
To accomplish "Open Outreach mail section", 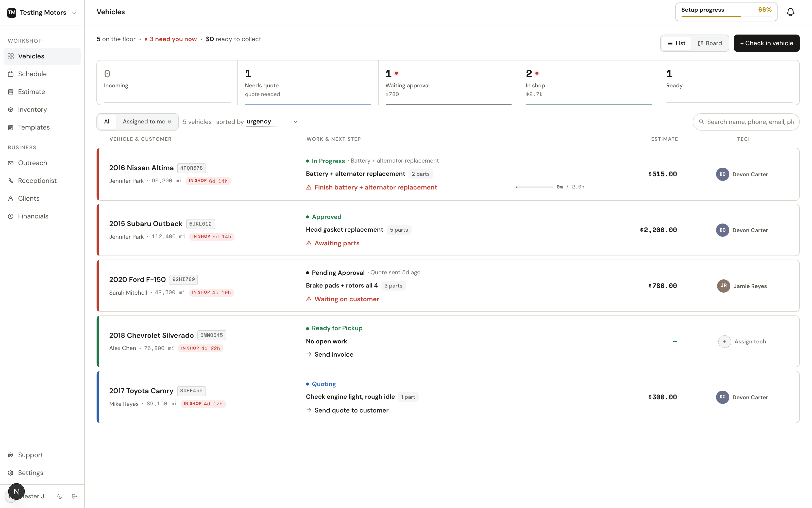I will [x=42, y=163].
